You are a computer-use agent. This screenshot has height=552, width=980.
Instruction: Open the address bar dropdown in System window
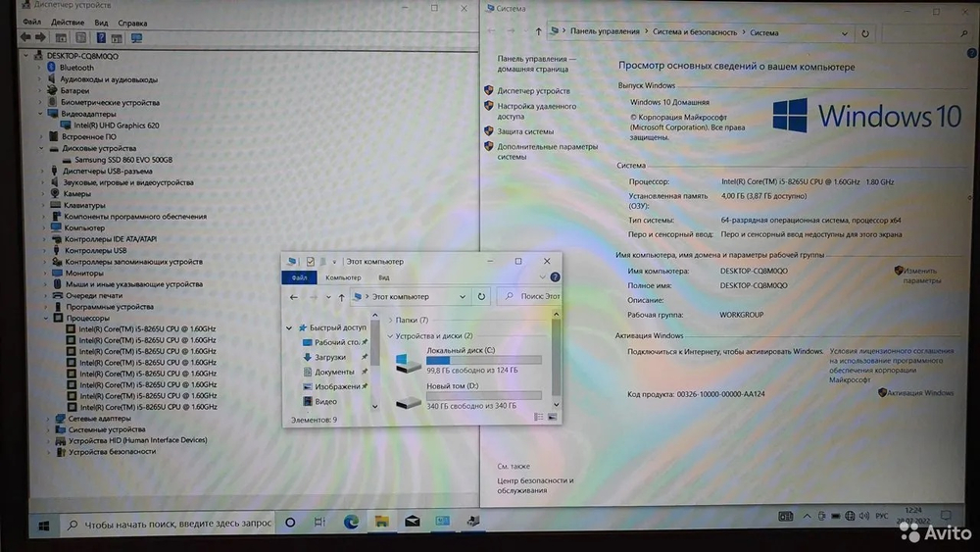tap(845, 33)
